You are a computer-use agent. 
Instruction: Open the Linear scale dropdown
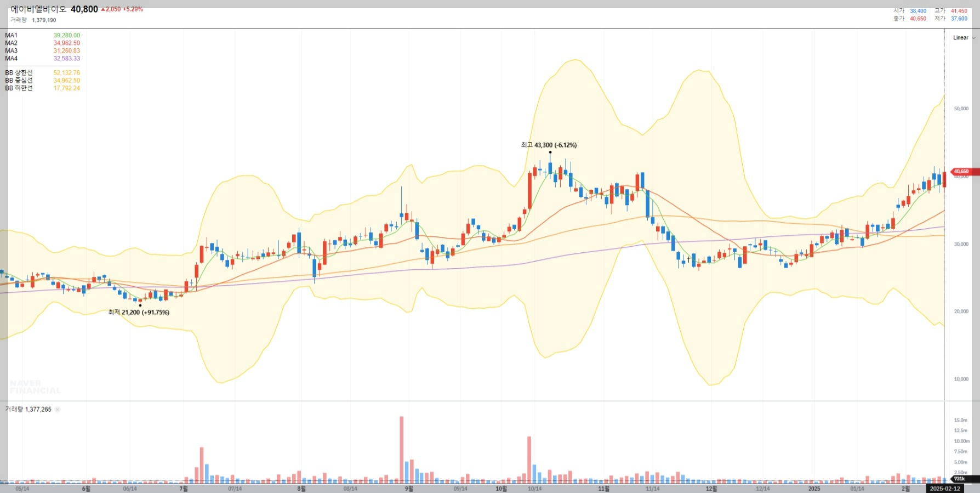pyautogui.click(x=964, y=38)
